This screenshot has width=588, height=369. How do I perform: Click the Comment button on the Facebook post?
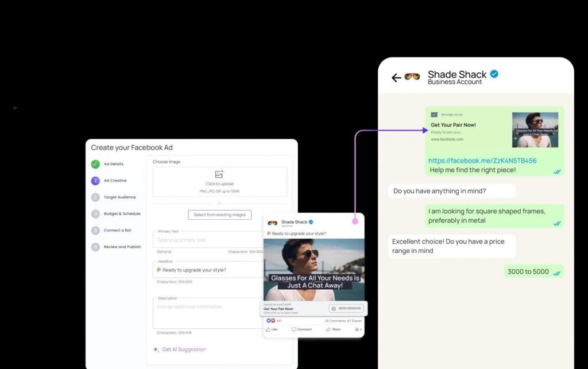point(301,329)
